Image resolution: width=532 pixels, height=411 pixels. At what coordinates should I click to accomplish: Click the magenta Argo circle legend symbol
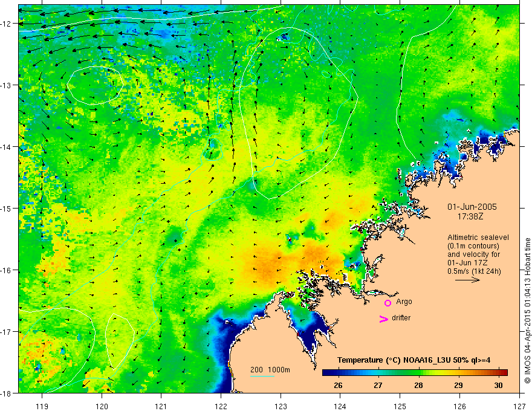pyautogui.click(x=388, y=303)
